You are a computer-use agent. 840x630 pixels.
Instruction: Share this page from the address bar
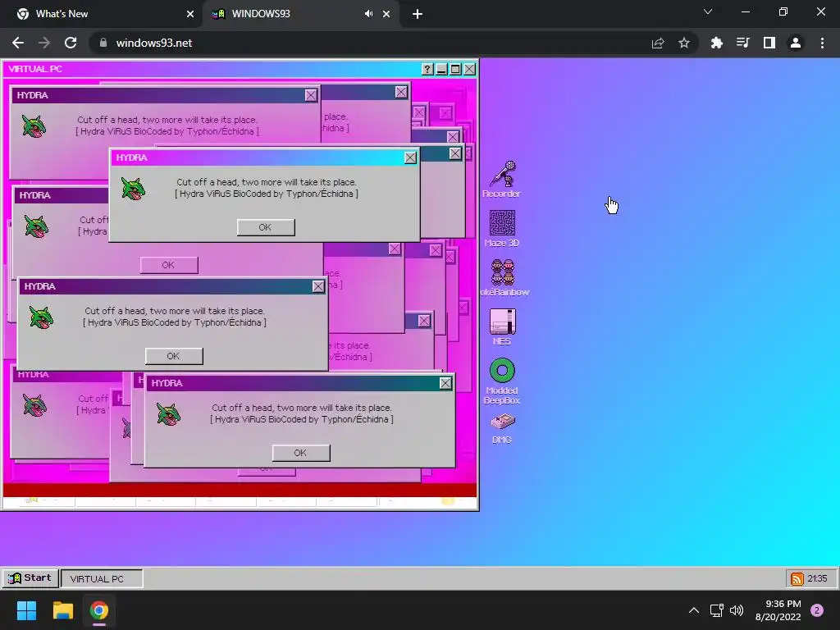[658, 43]
